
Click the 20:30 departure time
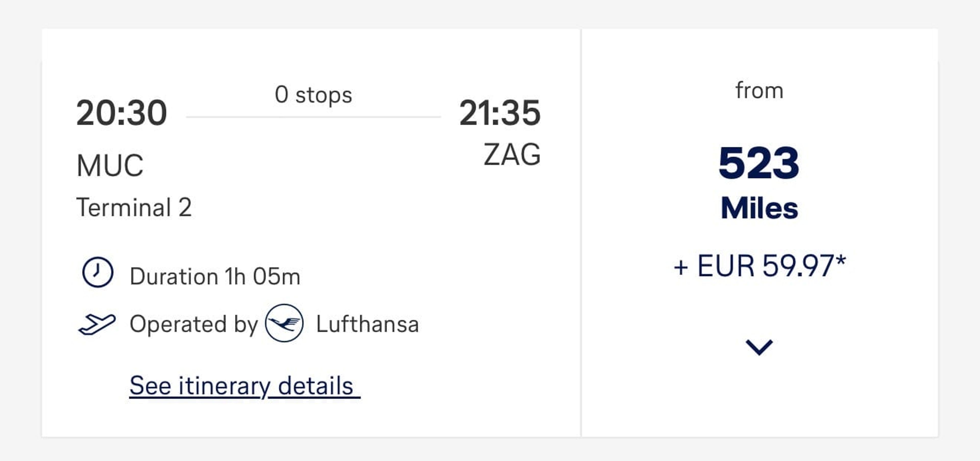[122, 113]
